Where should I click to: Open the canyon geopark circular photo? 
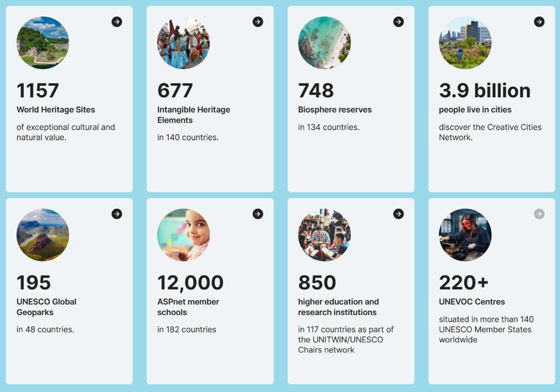coord(43,235)
